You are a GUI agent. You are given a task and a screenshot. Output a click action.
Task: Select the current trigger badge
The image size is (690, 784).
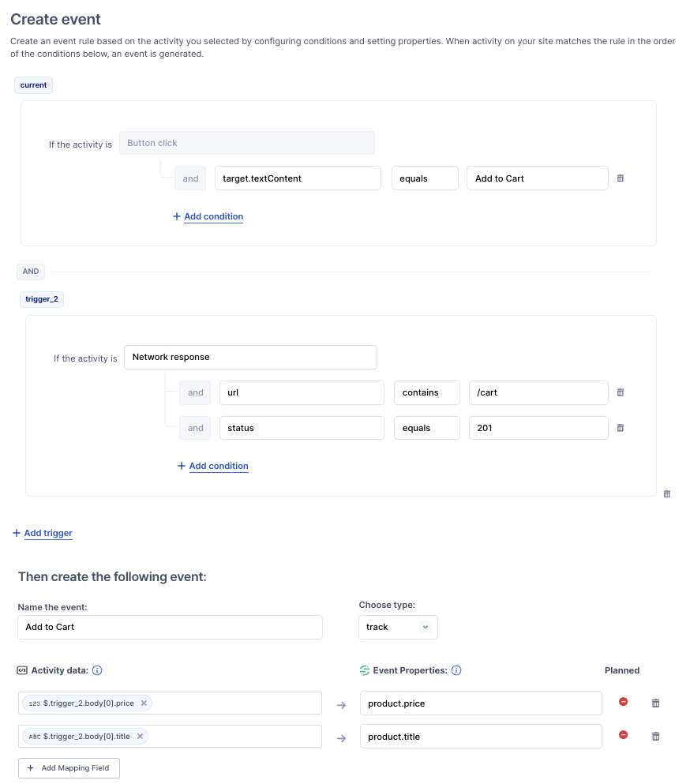(x=32, y=84)
